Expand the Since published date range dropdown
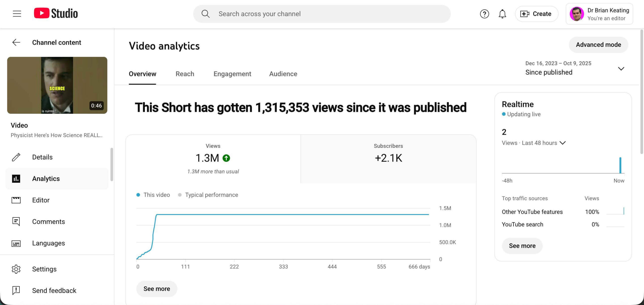The height and width of the screenshot is (305, 644). [x=621, y=69]
